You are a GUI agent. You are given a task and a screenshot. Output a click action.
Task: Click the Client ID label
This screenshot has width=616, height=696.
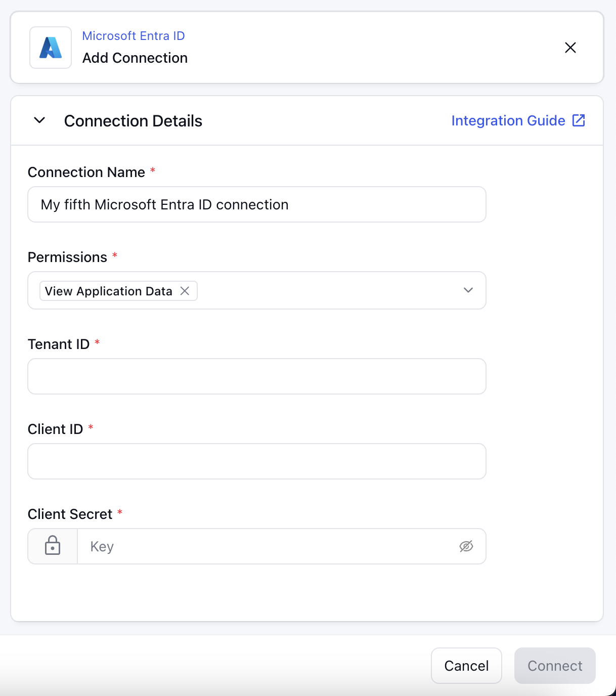(x=55, y=429)
